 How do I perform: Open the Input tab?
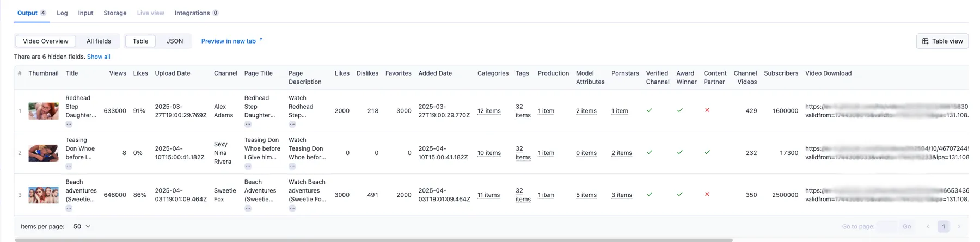[85, 13]
